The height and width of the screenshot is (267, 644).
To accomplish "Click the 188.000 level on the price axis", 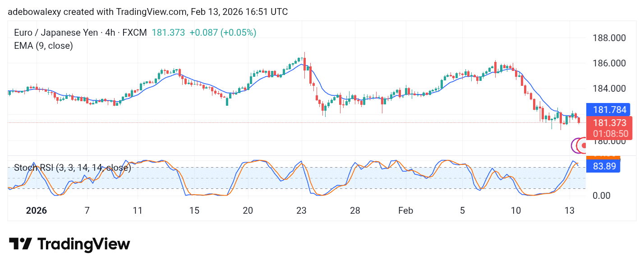I will 609,38.
